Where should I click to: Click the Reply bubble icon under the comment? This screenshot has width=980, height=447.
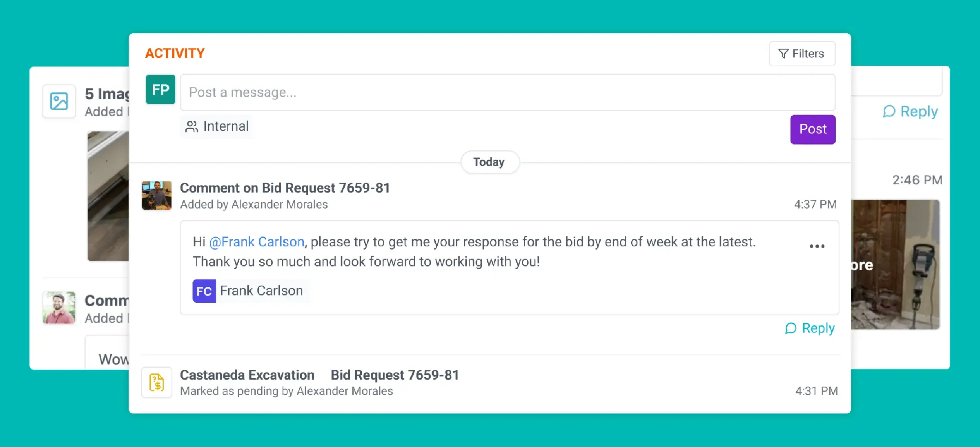[x=791, y=328]
